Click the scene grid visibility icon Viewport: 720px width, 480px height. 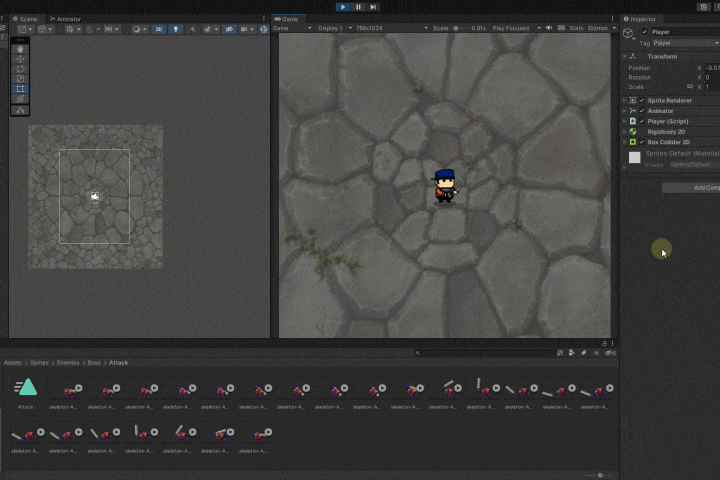click(70, 29)
